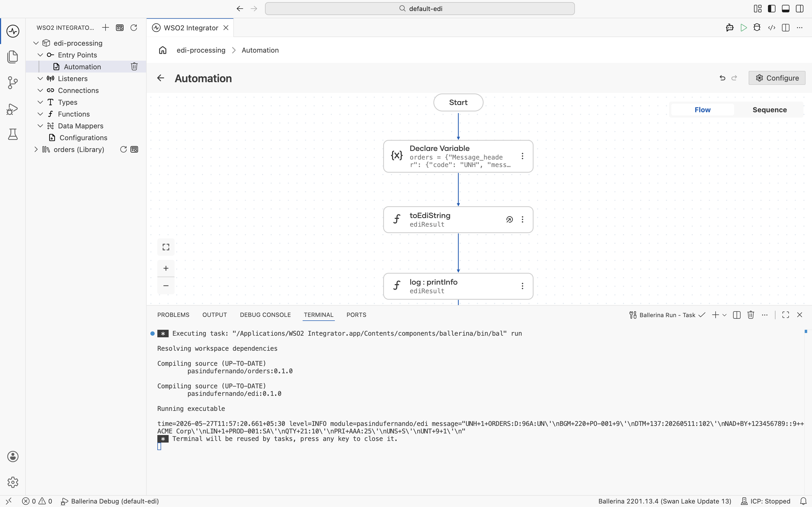Open the notifications bell in status bar

[x=803, y=501]
